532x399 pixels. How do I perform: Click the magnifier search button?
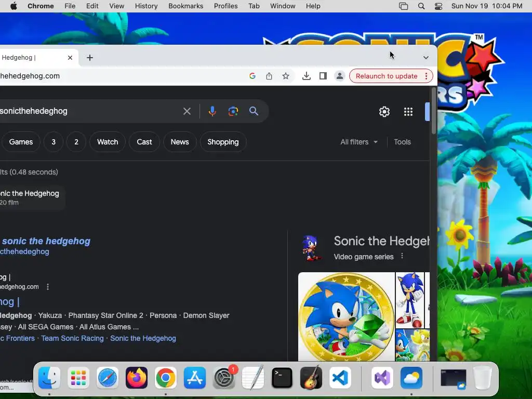(x=254, y=111)
